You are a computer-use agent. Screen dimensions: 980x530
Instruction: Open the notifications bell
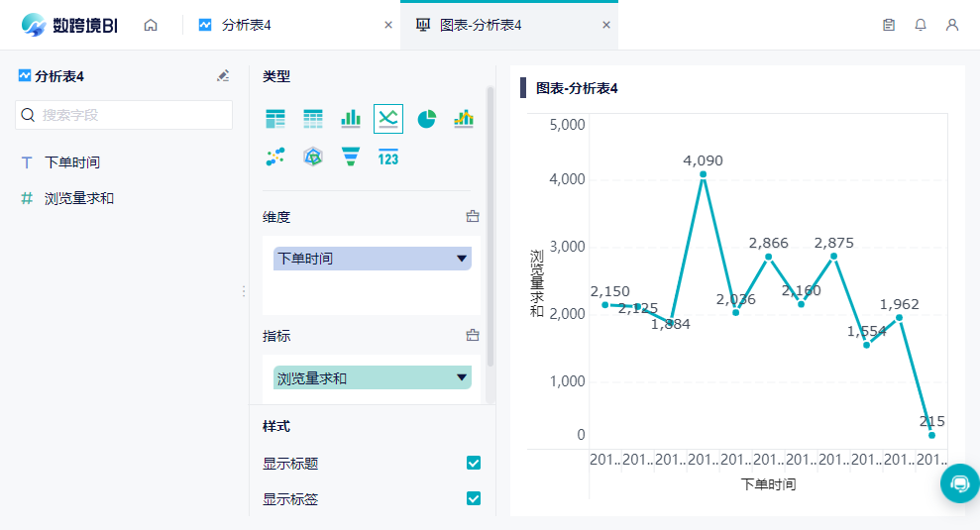tap(921, 25)
